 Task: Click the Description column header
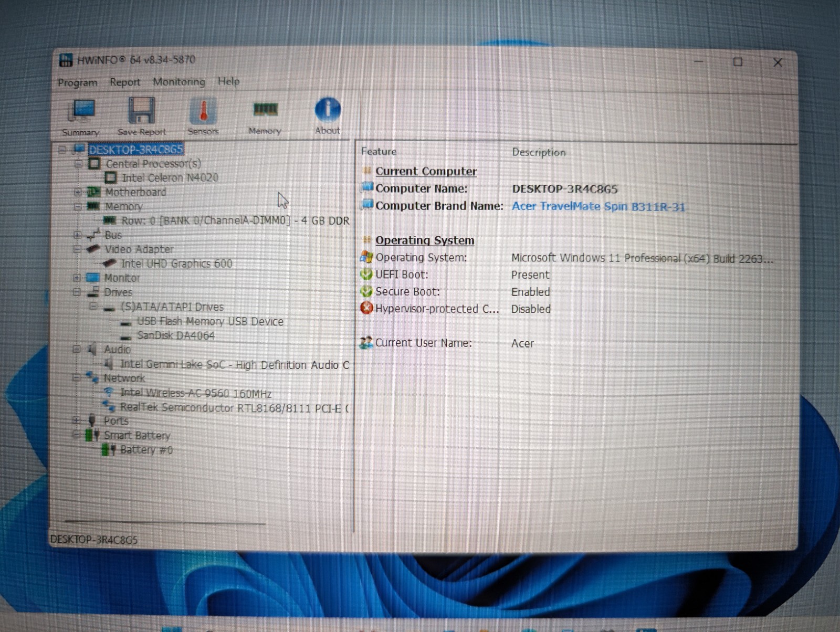tap(539, 152)
